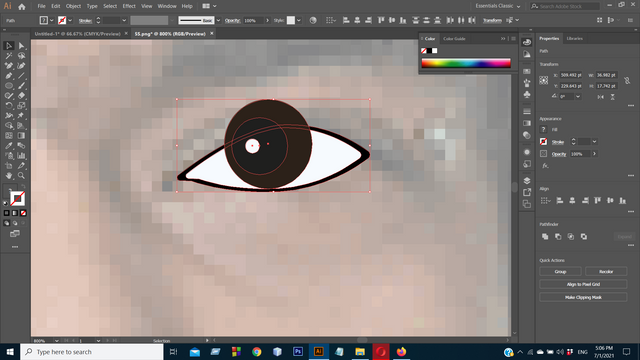
Task: Switch to the Libraries tab
Action: point(574,38)
